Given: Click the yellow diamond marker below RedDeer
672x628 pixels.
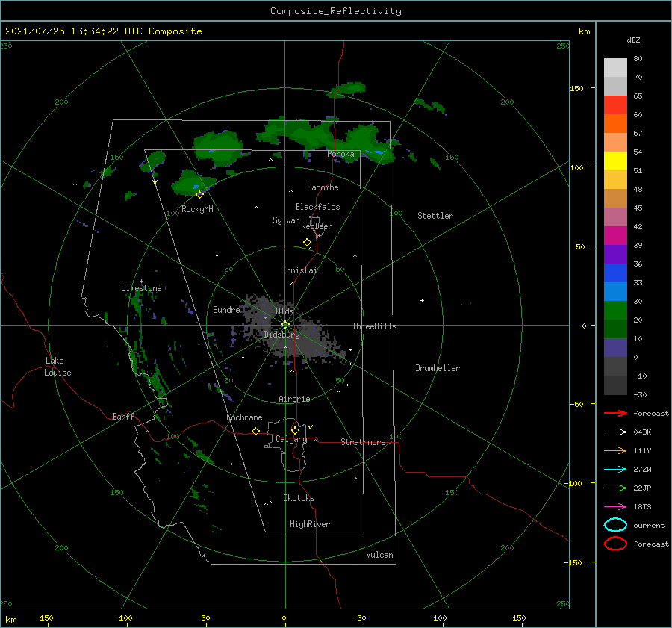Looking at the screenshot, I should click(307, 243).
